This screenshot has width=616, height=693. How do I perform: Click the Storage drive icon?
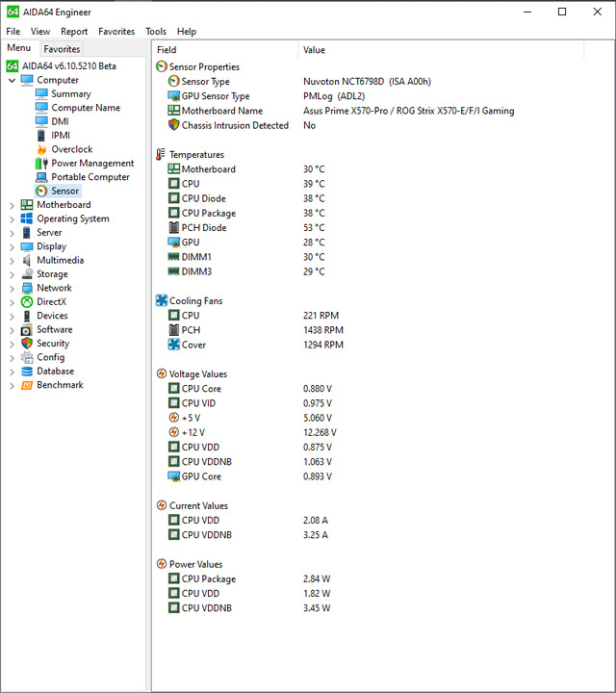tap(27, 274)
